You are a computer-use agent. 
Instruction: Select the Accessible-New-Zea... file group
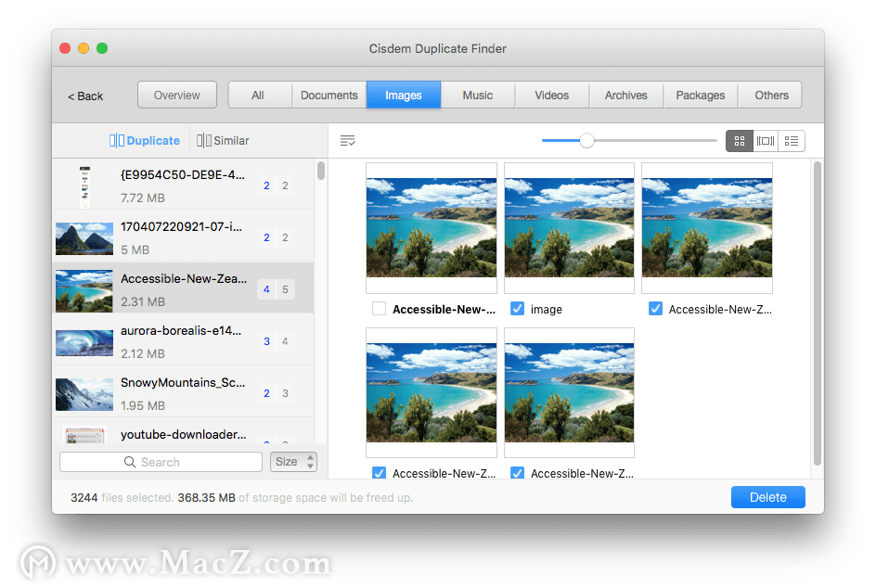click(x=183, y=289)
